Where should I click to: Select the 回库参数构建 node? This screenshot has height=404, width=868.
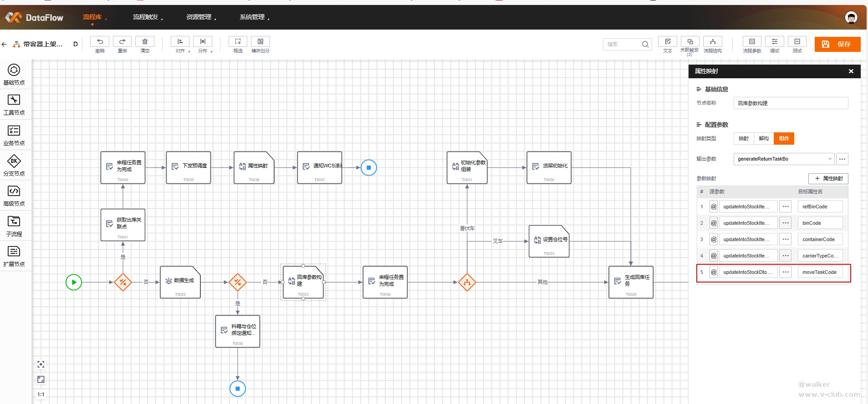[x=303, y=282]
